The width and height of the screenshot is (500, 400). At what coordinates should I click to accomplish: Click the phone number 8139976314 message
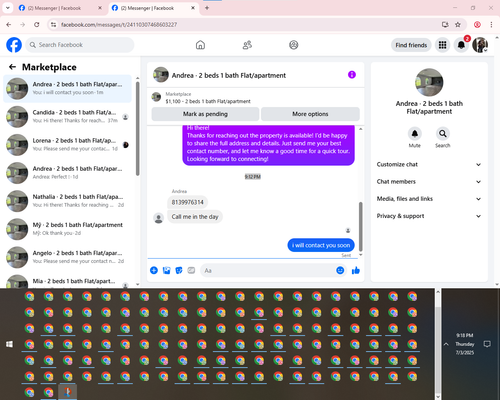click(x=187, y=202)
